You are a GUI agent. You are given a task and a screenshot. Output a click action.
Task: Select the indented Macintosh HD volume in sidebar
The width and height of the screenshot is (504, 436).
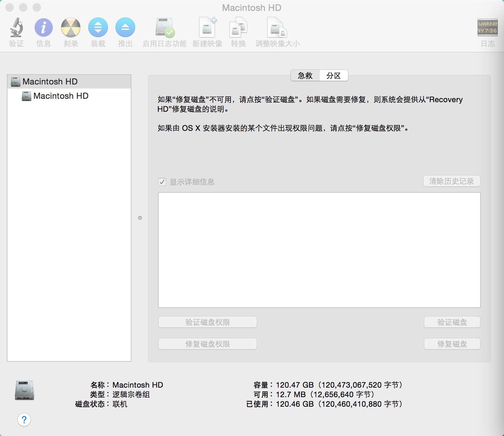tap(69, 96)
